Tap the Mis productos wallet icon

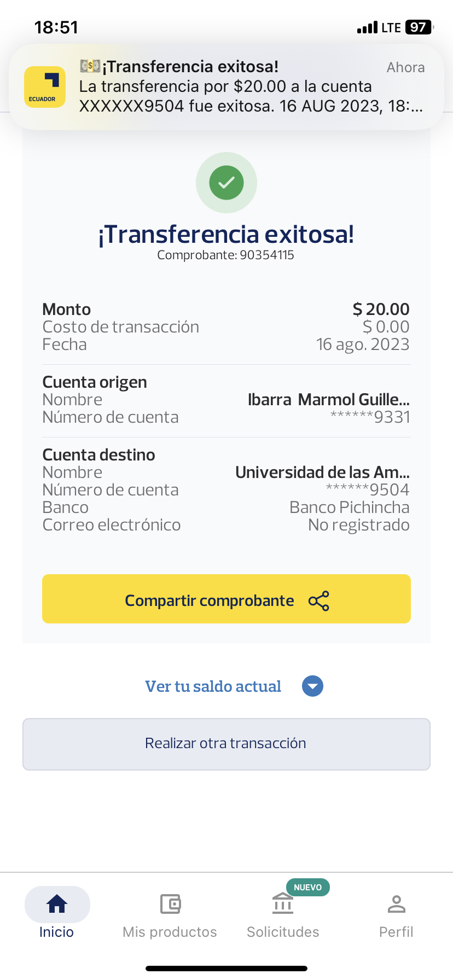click(x=170, y=904)
